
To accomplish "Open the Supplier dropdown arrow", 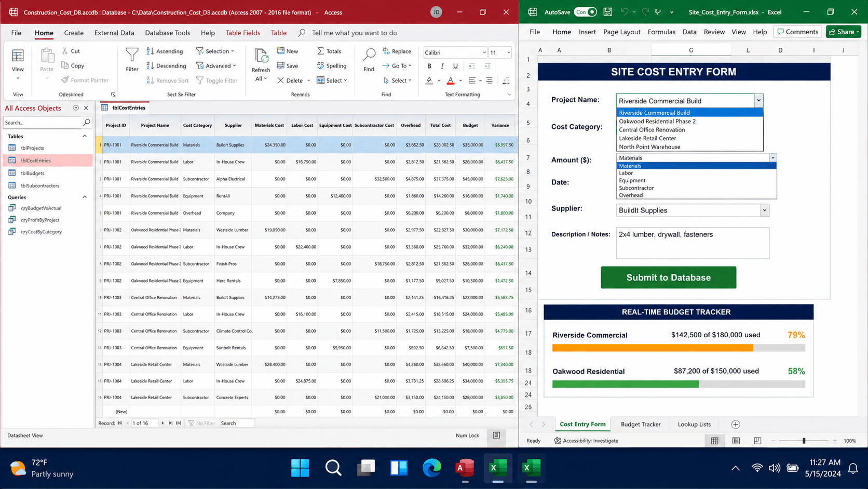I will [x=764, y=210].
